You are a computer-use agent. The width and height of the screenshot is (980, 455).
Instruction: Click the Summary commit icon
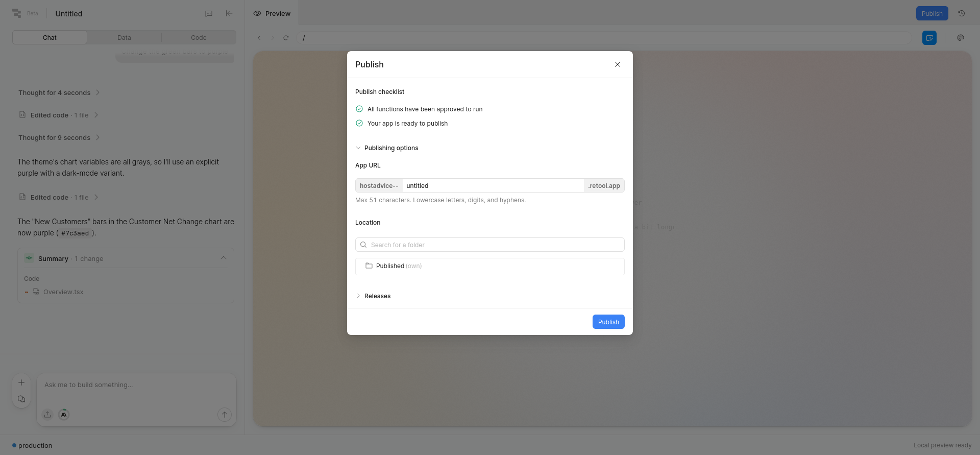[x=29, y=258]
